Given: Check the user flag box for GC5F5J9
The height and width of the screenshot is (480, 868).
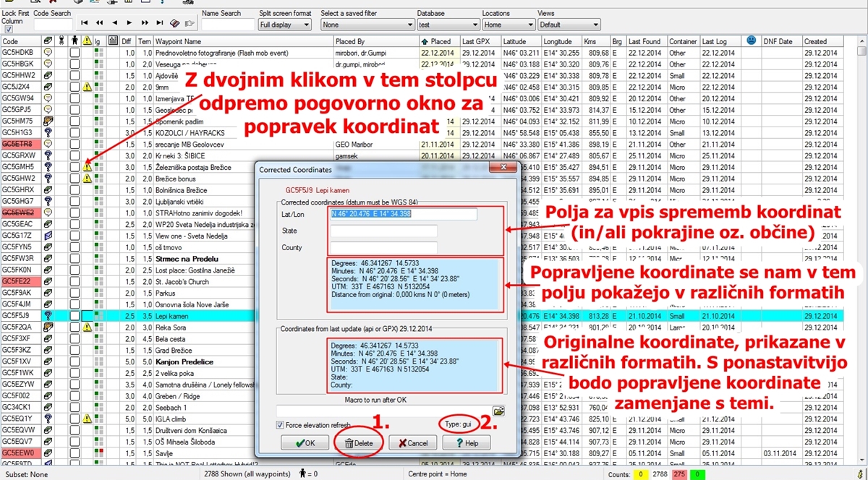Looking at the screenshot, I should tap(74, 315).
